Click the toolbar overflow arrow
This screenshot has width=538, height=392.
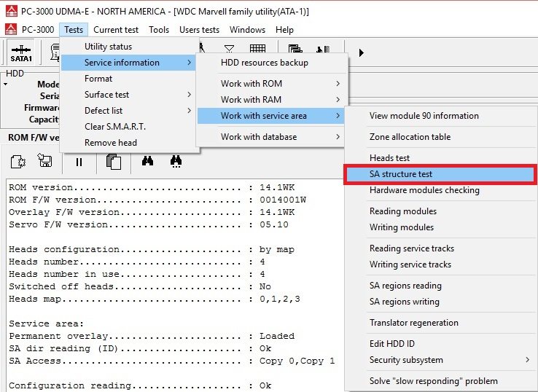[x=361, y=52]
